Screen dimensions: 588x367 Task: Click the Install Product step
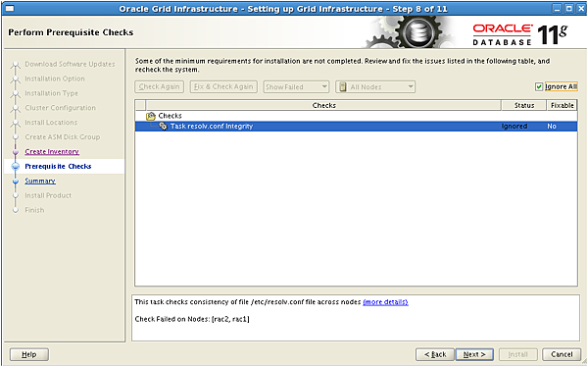point(48,195)
